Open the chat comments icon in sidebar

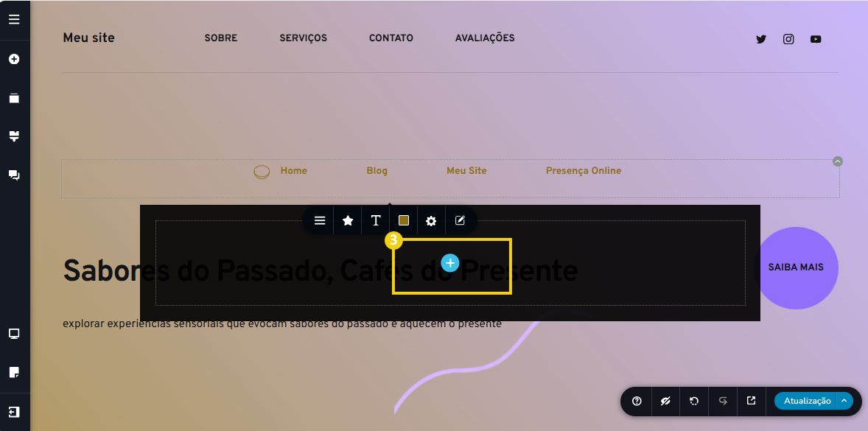click(x=14, y=175)
